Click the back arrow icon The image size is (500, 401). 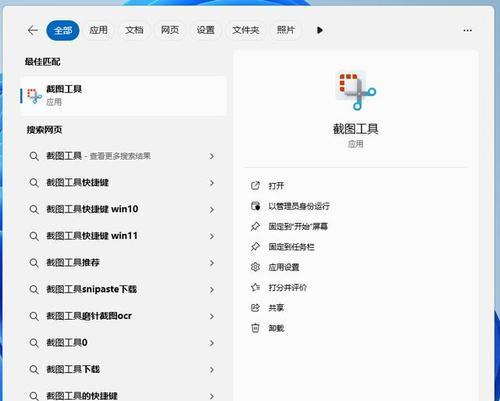(33, 30)
